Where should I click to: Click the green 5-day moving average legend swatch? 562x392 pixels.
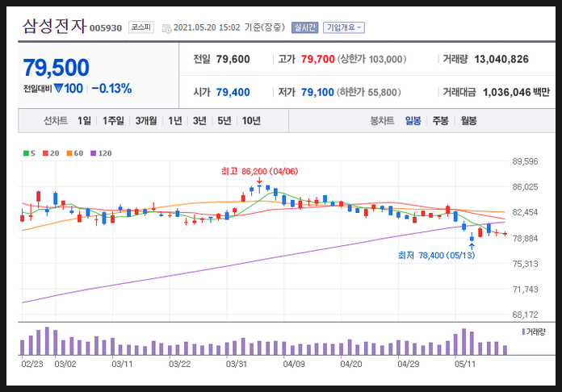point(26,153)
